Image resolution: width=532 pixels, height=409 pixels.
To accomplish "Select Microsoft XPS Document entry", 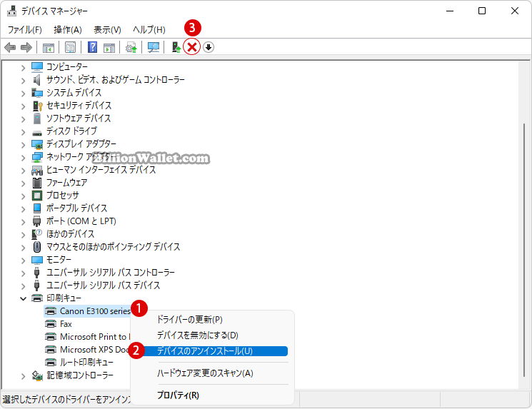I will (x=95, y=350).
